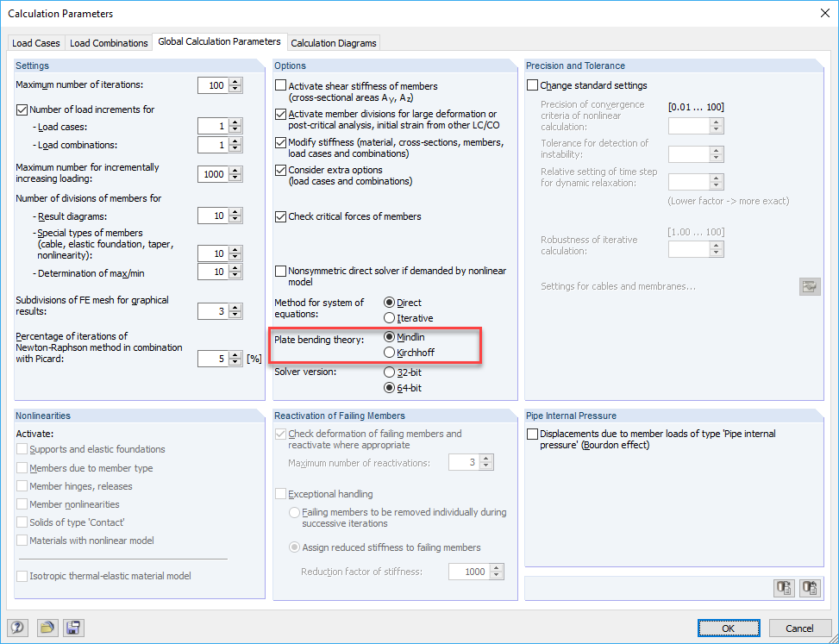Choose Mindlin plate bending theory

pyautogui.click(x=390, y=337)
